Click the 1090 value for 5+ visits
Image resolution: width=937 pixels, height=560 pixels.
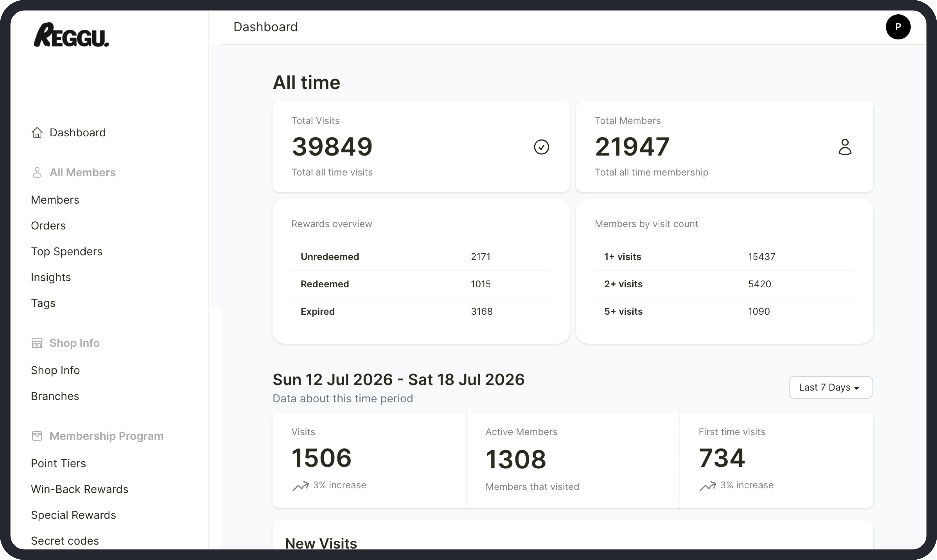759,311
